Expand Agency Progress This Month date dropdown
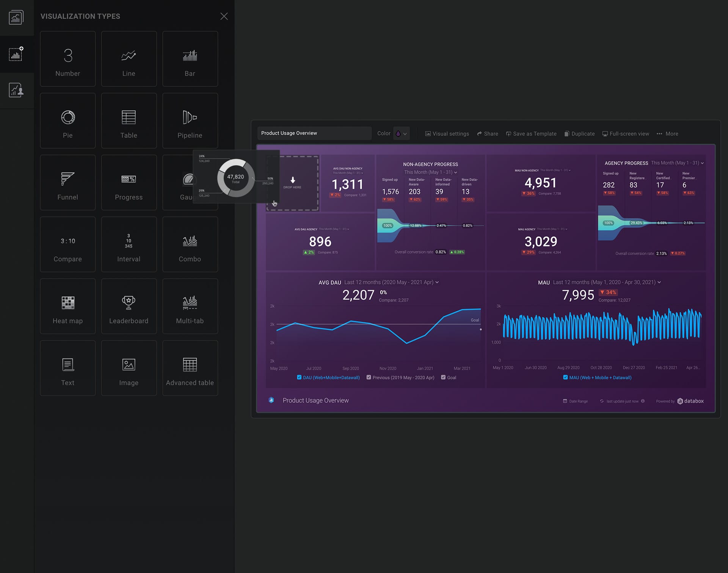 coord(678,163)
